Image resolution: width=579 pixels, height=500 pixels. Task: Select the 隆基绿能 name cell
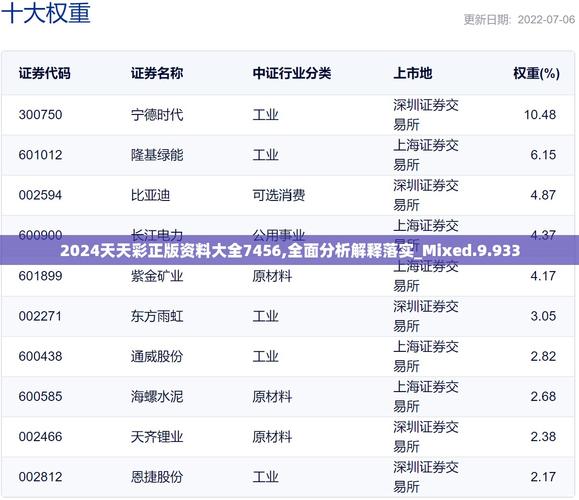click(157, 155)
